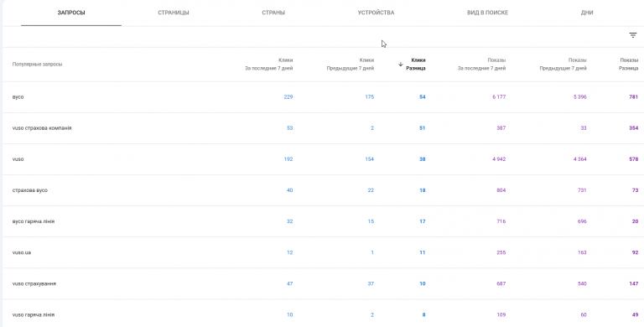Screen dimensions: 644x327
Task: Click clicks difference value 38
Action: click(423, 159)
